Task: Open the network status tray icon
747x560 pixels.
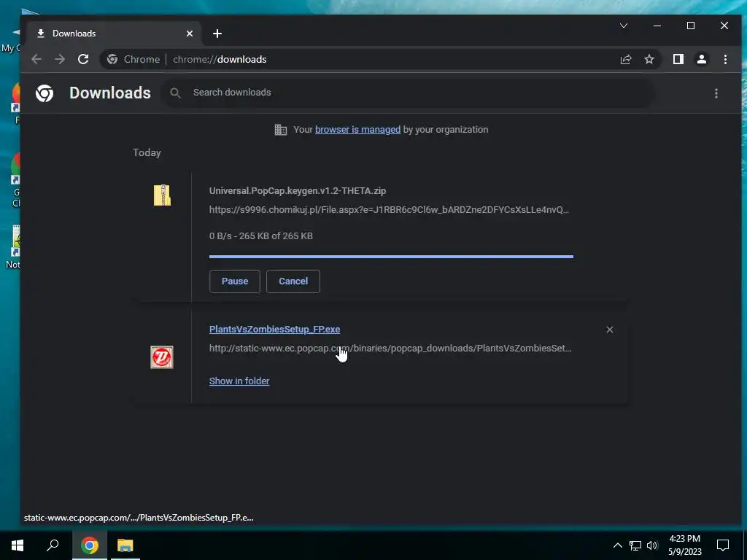Action: tap(635, 545)
